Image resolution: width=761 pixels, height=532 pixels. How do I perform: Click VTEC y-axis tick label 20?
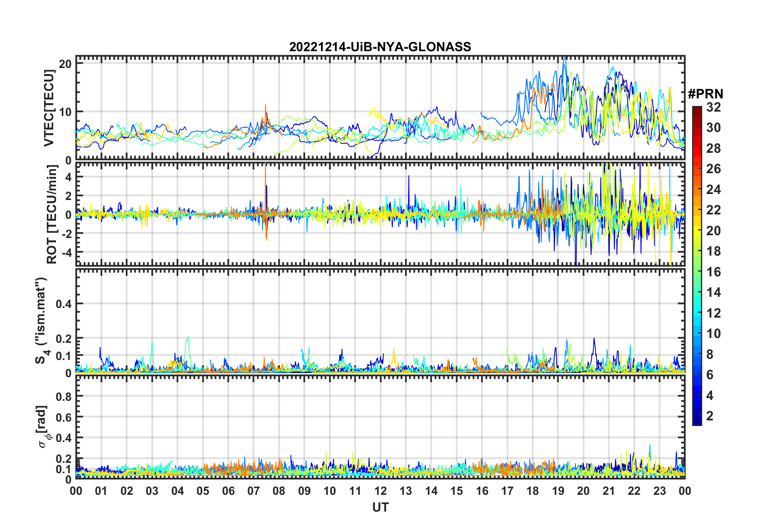(x=66, y=64)
